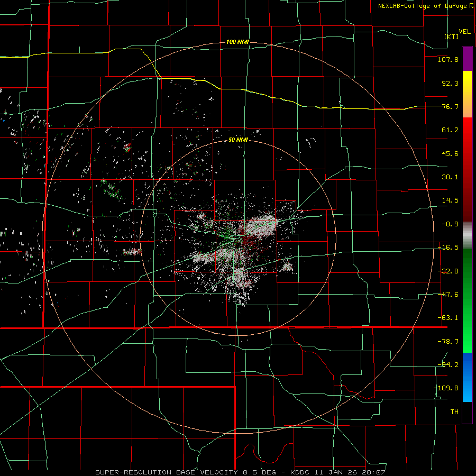Click the 107.8 velocity scale value

(448, 59)
